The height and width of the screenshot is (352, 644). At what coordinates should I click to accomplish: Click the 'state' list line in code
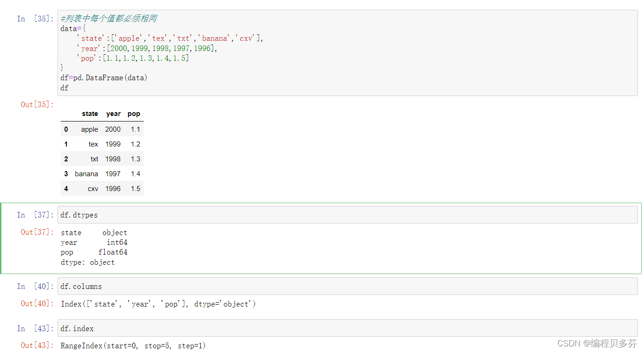[170, 38]
